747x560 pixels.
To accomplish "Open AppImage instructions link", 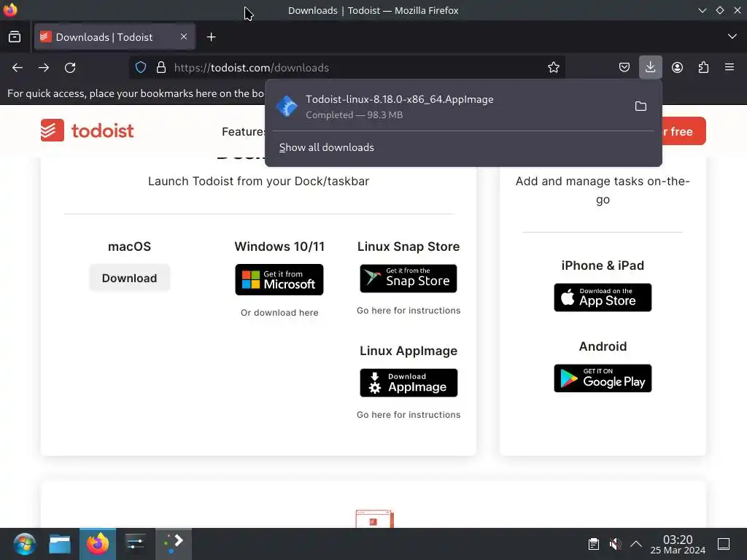I will [x=409, y=415].
